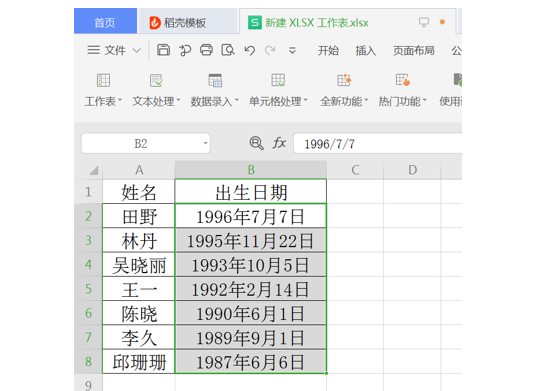Open the Name Box dropdown arrow
545x391 pixels.
(x=205, y=143)
